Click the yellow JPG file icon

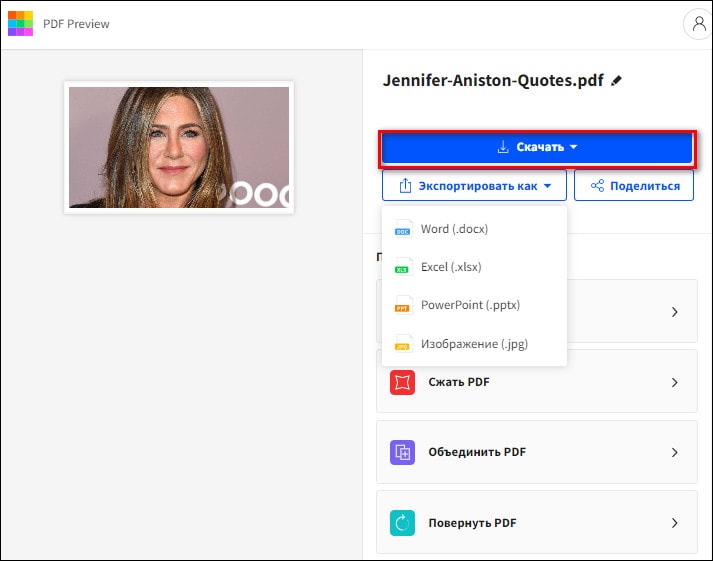pyautogui.click(x=403, y=343)
